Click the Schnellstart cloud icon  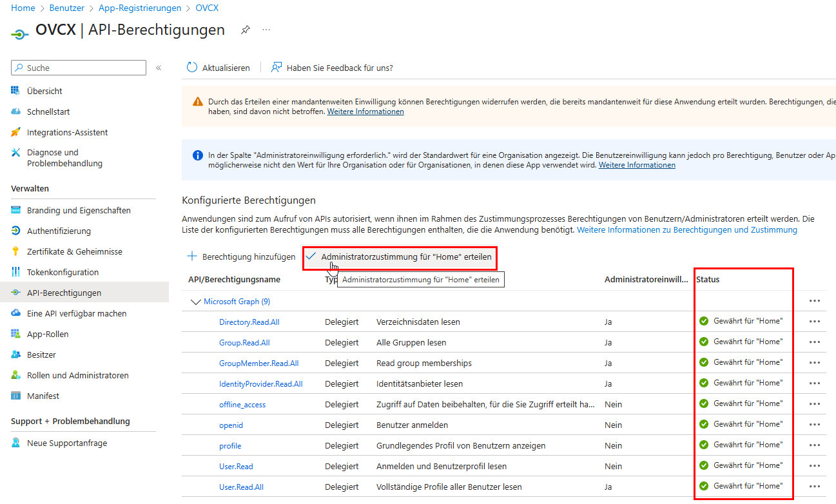(16, 111)
